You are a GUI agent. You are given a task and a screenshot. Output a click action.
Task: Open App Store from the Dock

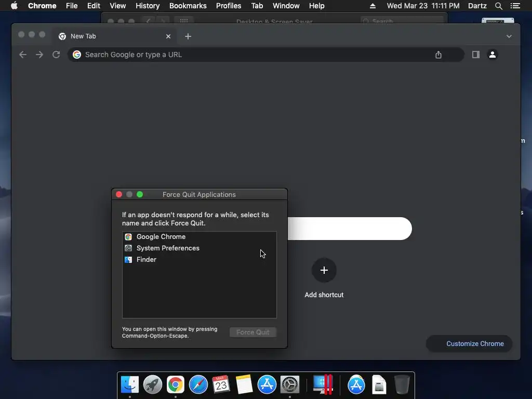pyautogui.click(x=267, y=384)
